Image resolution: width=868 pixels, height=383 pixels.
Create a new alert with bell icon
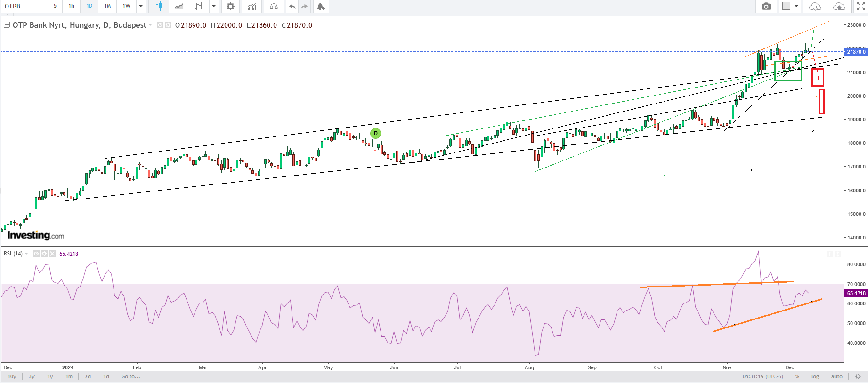click(x=321, y=6)
